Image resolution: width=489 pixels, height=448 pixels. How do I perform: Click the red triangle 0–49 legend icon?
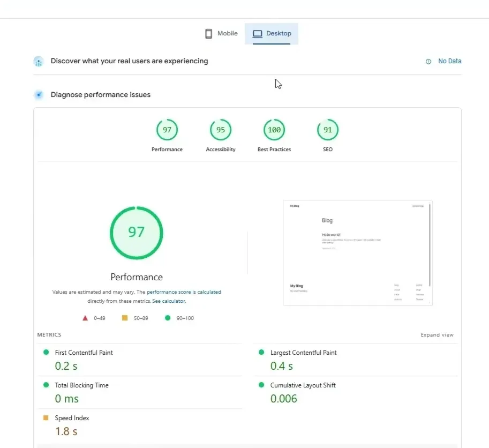pyautogui.click(x=85, y=318)
